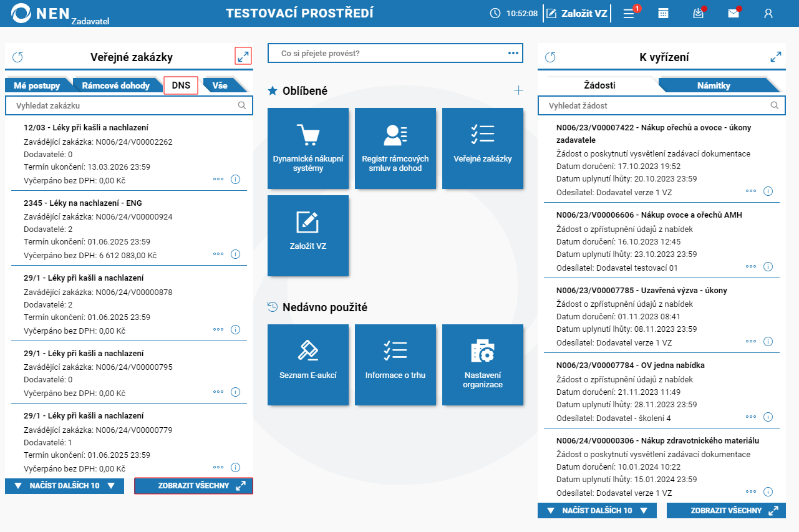This screenshot has height=532, width=799.
Task: Click Zobrazit všechny in K vyřízení panel
Action: click(x=726, y=510)
